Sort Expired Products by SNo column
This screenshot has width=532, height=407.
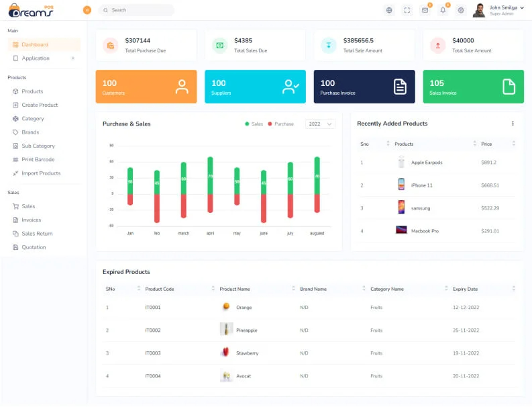[138, 288]
